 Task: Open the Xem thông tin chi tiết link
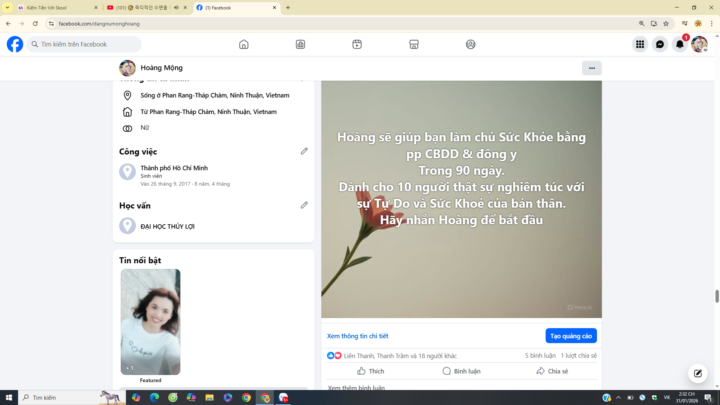(358, 336)
